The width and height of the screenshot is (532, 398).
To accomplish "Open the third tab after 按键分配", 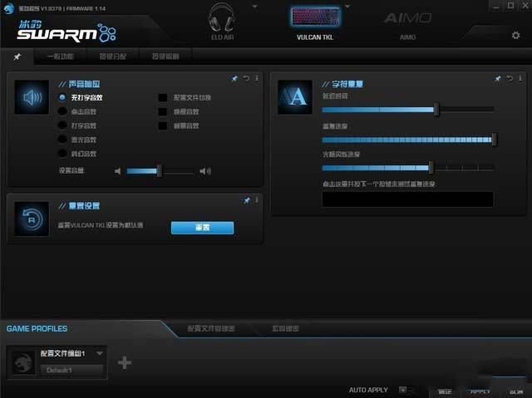I will [x=165, y=57].
